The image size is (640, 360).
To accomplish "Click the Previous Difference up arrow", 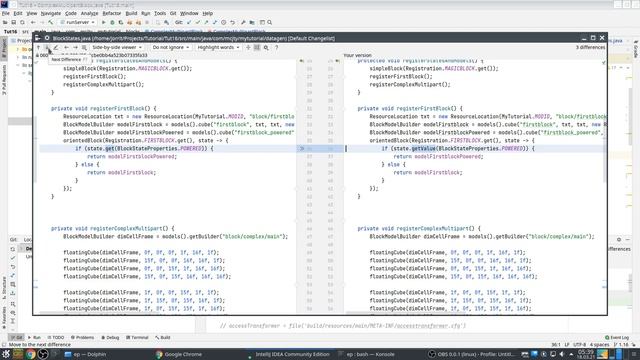I will tap(39, 48).
